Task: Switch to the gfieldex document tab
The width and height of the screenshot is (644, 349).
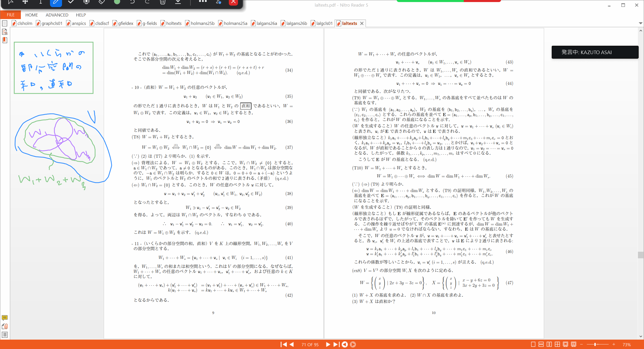Action: coord(123,23)
